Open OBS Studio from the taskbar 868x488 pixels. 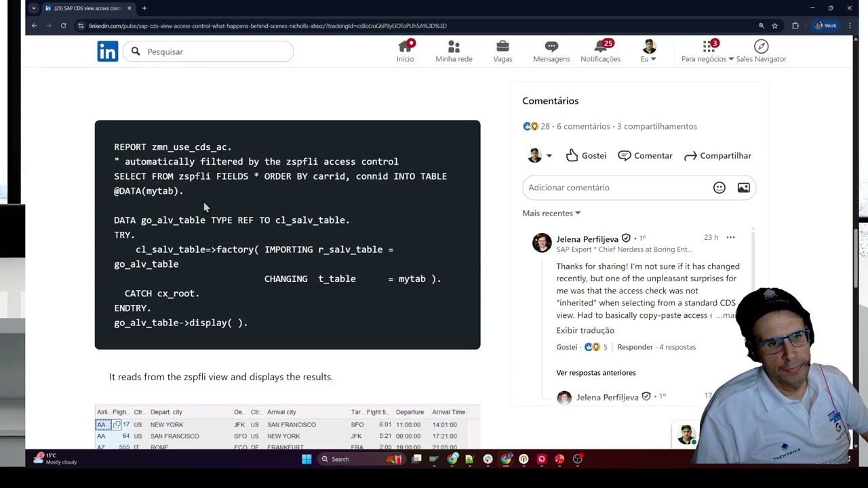click(x=577, y=459)
